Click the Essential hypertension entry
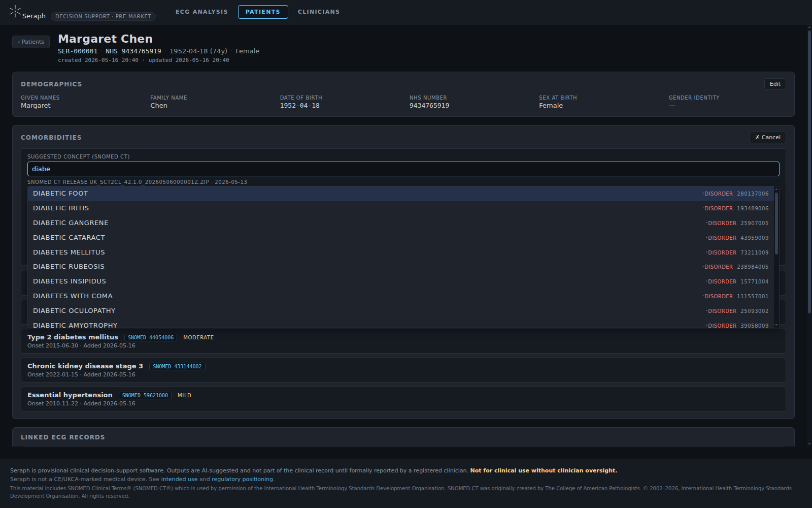812x508 pixels. point(403,399)
